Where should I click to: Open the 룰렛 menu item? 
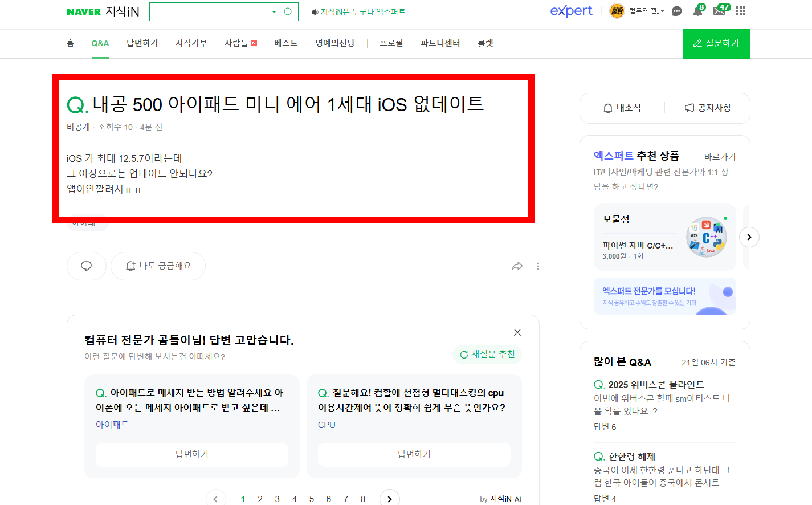(485, 43)
